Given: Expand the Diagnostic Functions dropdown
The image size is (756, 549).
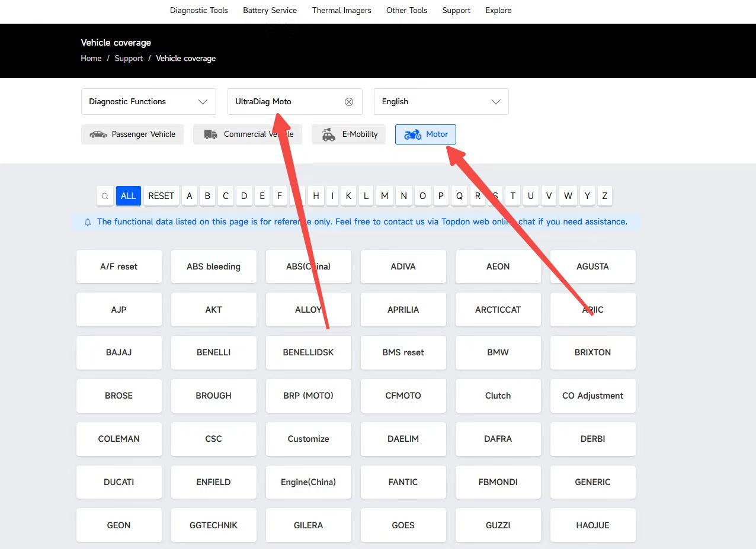Looking at the screenshot, I should click(148, 102).
